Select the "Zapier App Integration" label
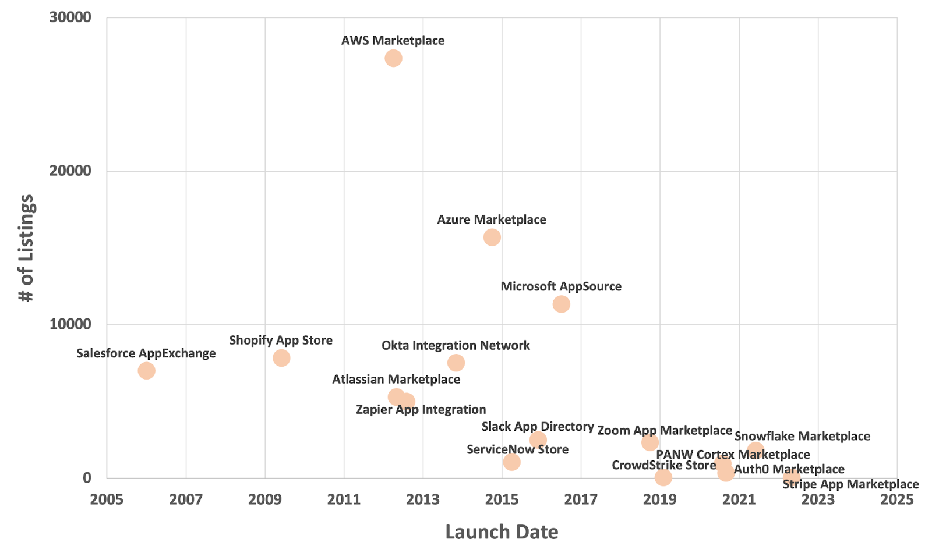Viewport: 932px width, 560px height. [421, 410]
